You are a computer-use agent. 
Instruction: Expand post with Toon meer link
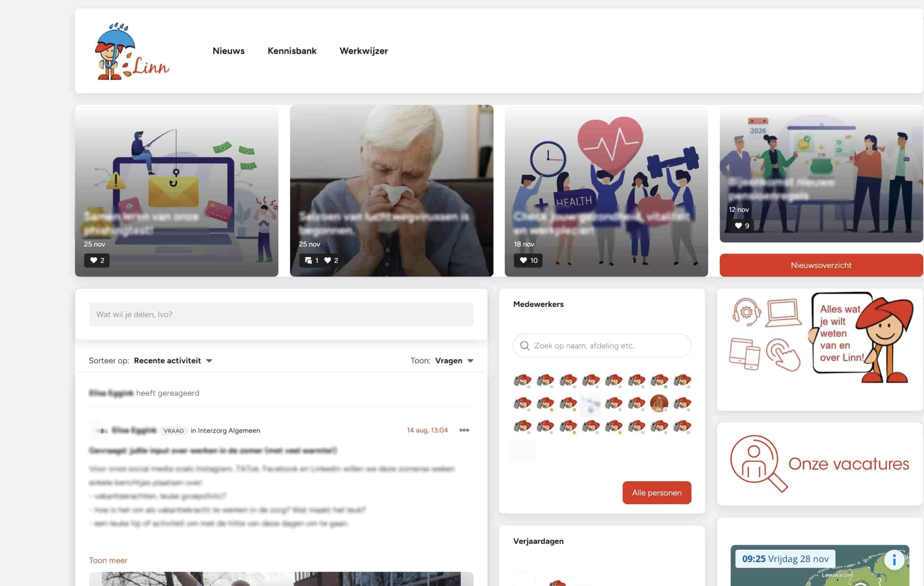(x=108, y=560)
